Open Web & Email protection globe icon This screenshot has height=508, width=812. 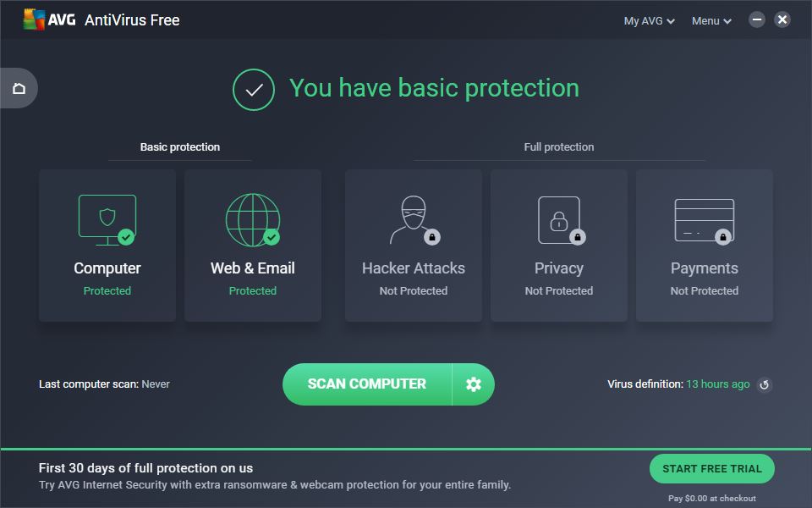coord(252,218)
